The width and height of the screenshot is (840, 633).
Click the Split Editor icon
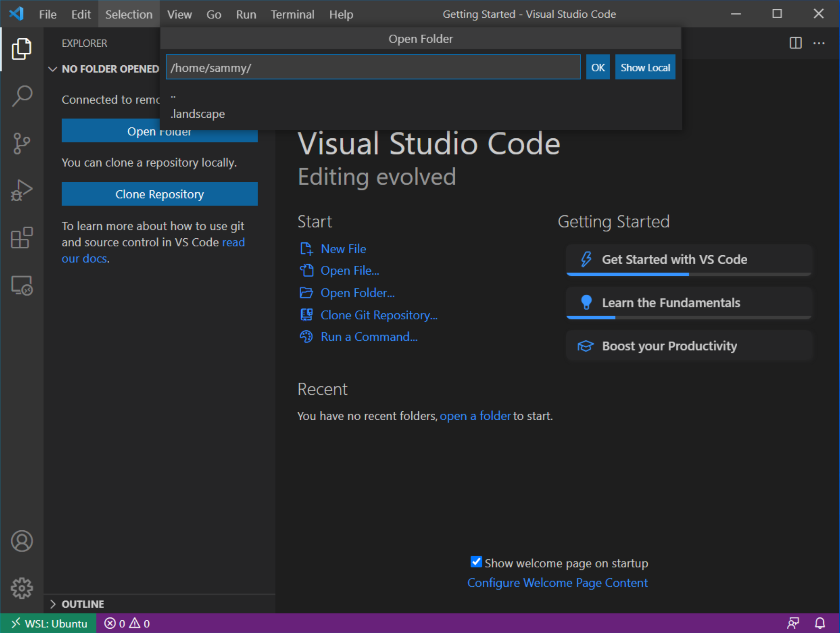tap(795, 43)
